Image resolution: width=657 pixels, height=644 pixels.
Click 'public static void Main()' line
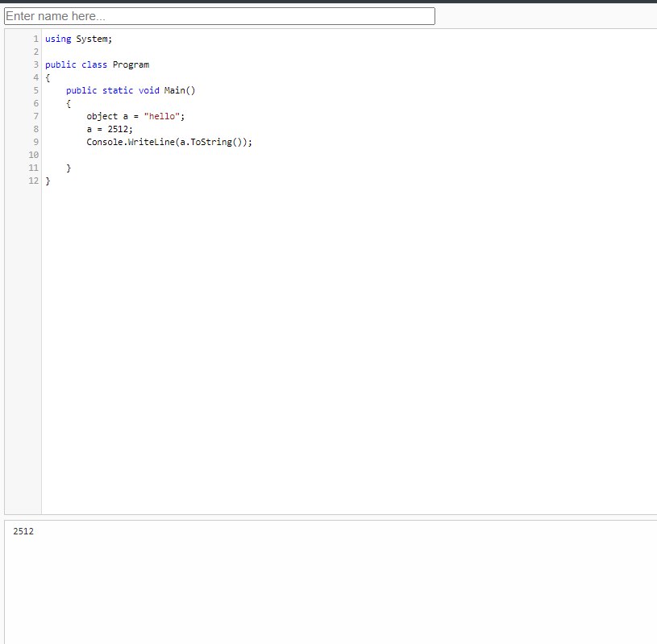click(x=131, y=90)
